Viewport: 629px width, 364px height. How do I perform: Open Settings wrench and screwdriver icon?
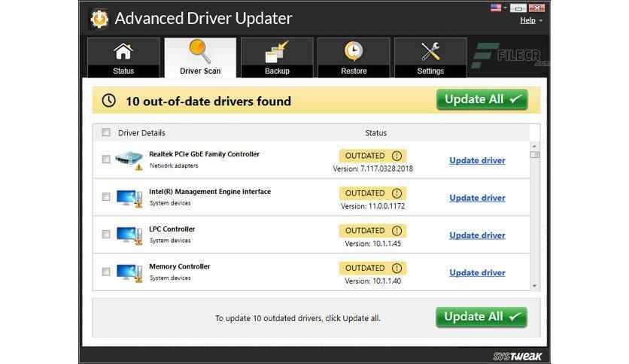click(430, 52)
